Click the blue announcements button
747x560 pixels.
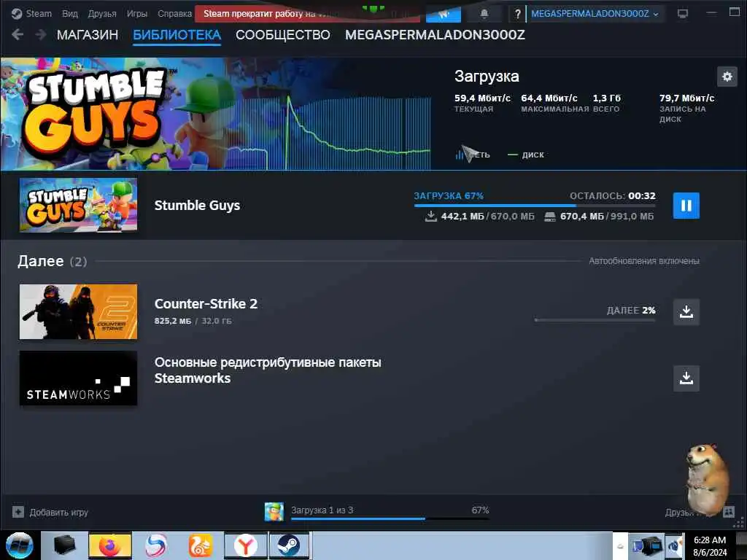pos(443,14)
